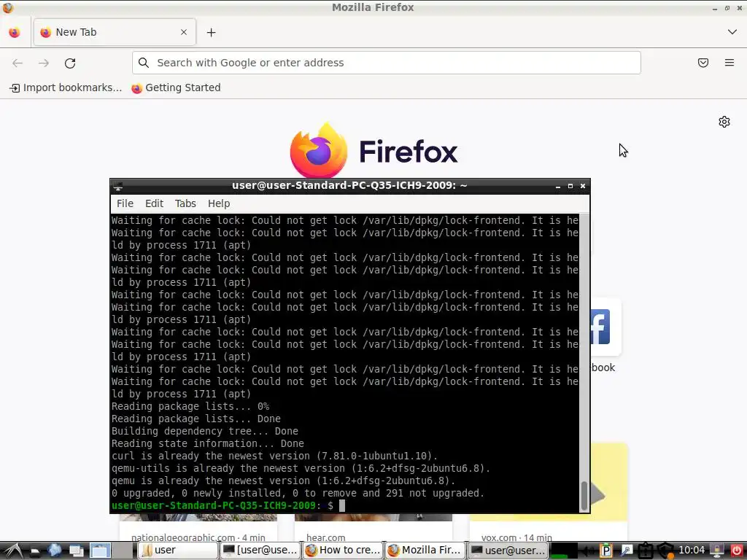Select the New Tab tab
The image size is (747, 560).
115,32
